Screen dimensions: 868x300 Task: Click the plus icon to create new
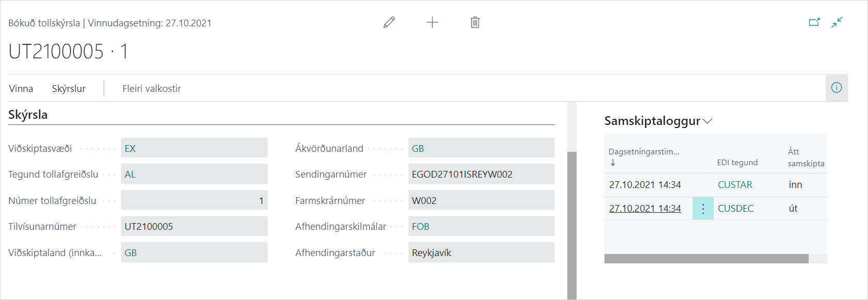click(432, 22)
